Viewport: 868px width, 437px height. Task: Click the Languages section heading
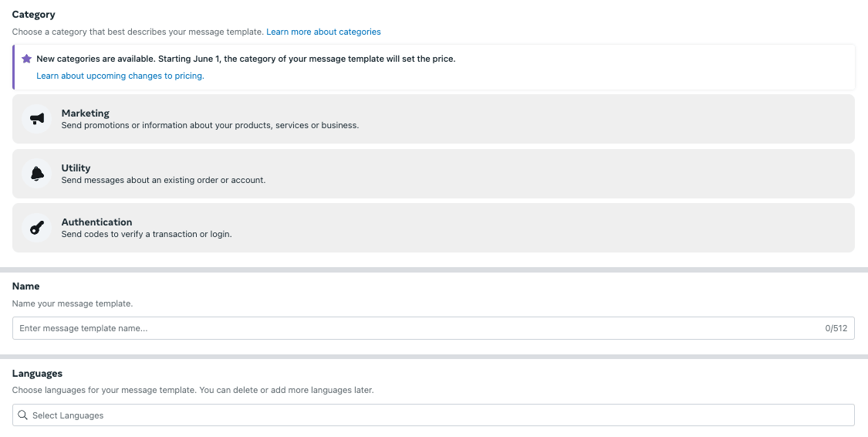37,374
